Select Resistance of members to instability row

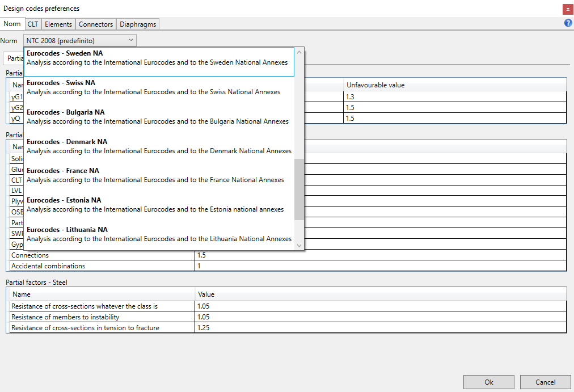[x=102, y=317]
